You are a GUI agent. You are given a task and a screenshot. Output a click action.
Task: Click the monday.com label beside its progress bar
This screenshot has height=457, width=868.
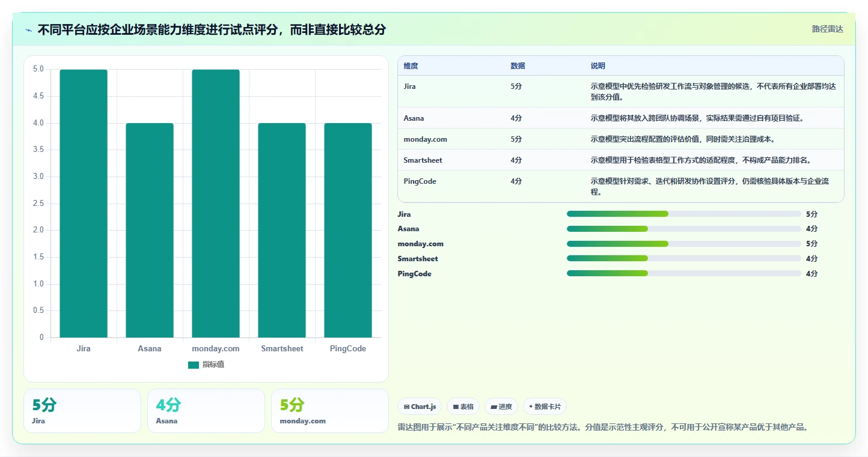[421, 244]
